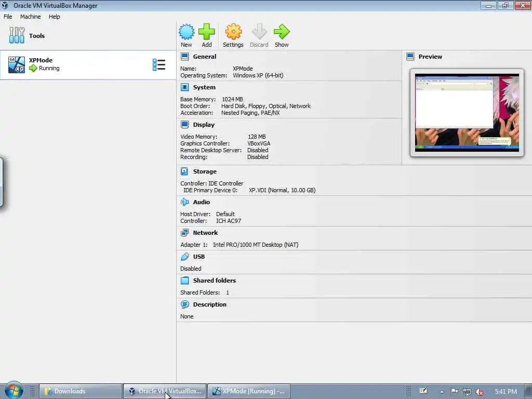This screenshot has height=399, width=532.
Task: Click the muted volume tray icon
Action: (x=480, y=392)
